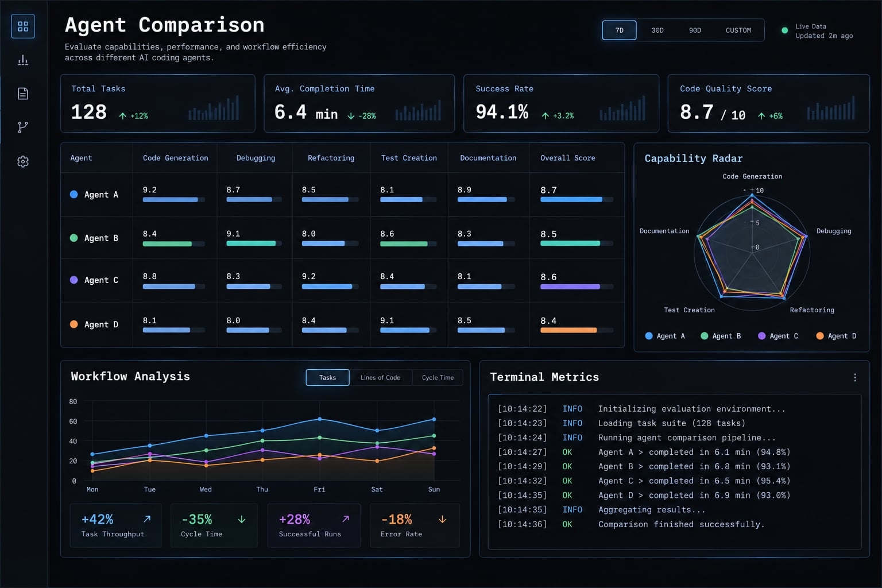Click the green Live Data status dot
Screen dimensions: 882x588
(x=784, y=30)
